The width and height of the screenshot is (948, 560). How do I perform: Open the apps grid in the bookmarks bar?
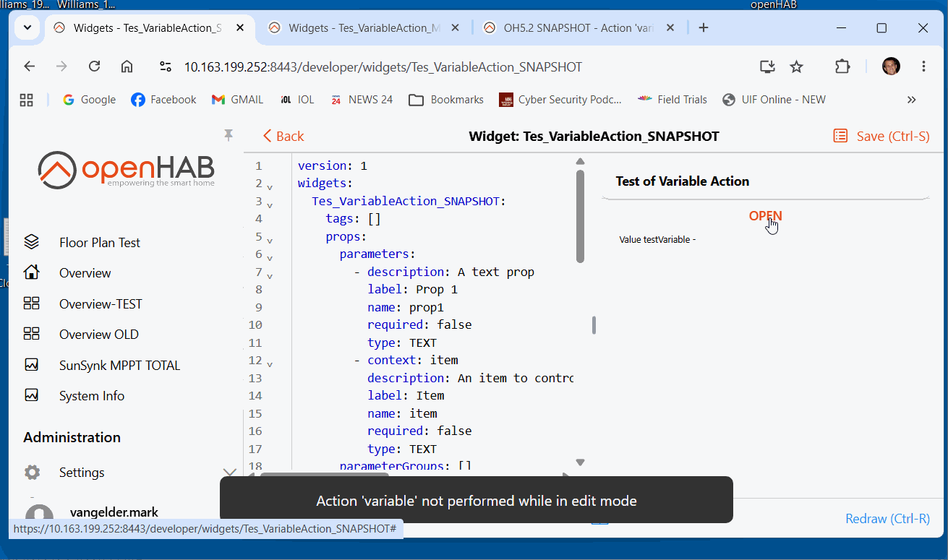pyautogui.click(x=27, y=100)
